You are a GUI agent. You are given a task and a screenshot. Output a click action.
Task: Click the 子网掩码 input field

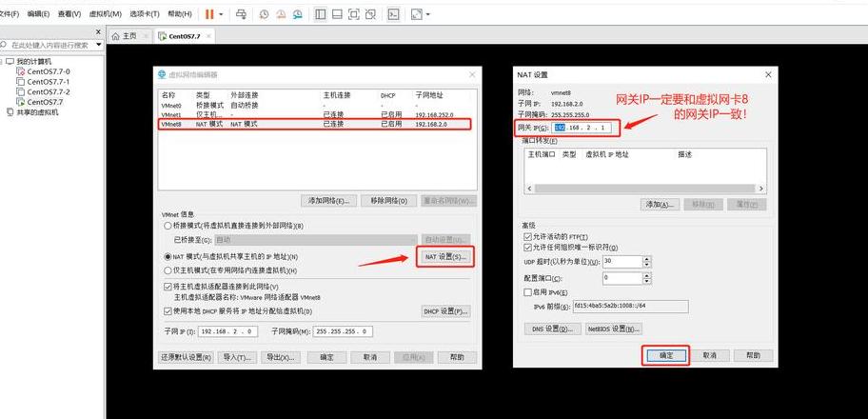click(x=343, y=331)
